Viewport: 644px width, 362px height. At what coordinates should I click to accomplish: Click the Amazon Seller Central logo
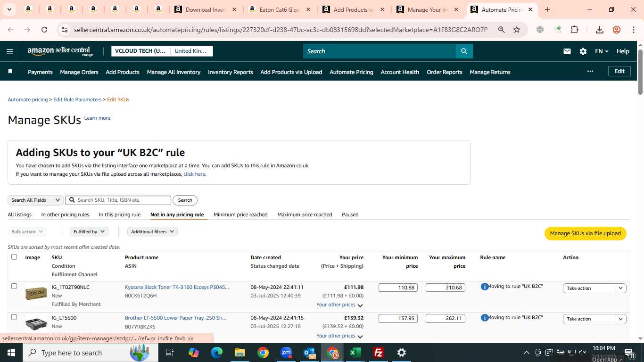coord(60,51)
